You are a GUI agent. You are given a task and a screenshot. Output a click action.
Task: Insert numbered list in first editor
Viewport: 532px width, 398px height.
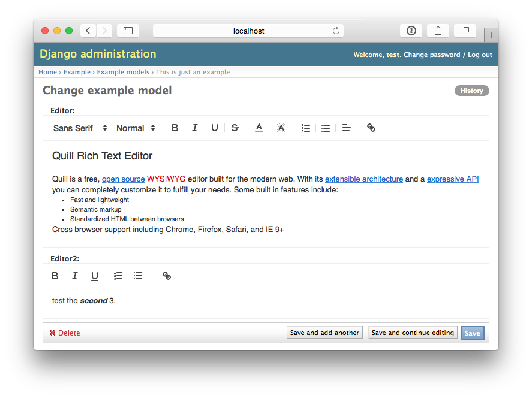[x=306, y=128]
